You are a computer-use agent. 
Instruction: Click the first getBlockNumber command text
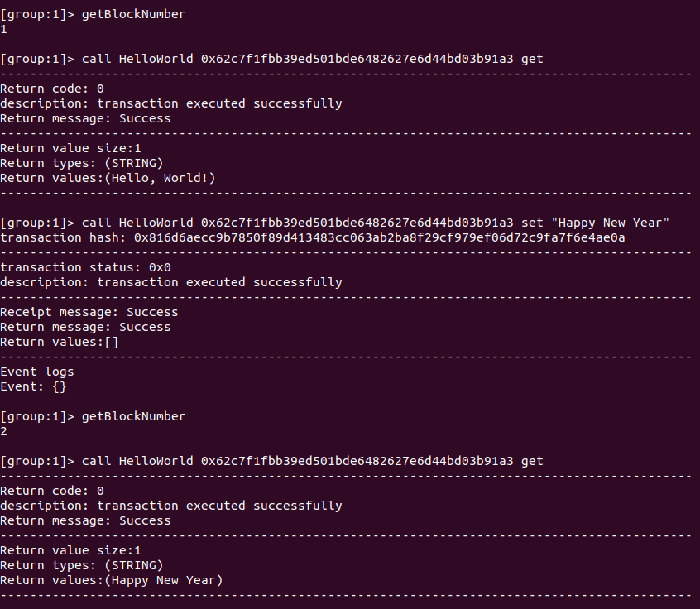click(x=133, y=14)
